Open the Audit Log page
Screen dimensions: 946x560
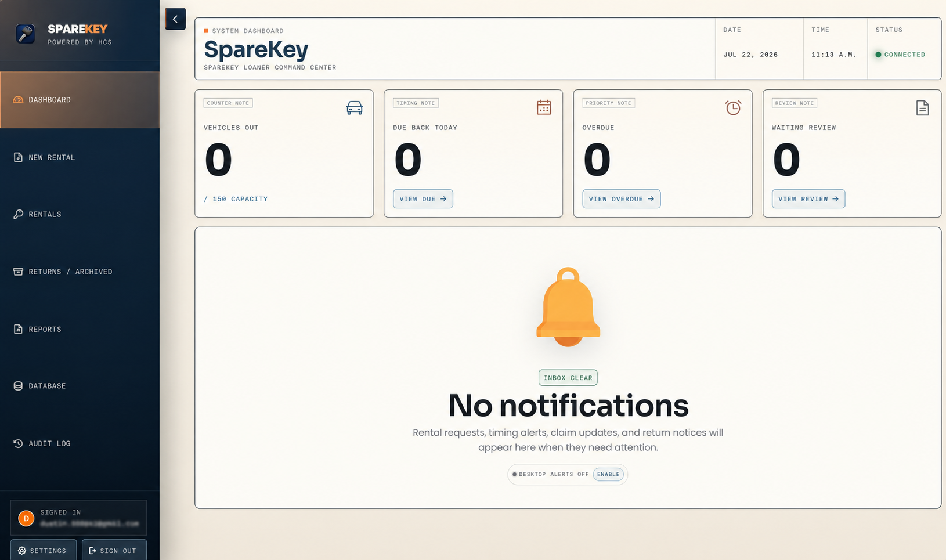click(x=80, y=443)
